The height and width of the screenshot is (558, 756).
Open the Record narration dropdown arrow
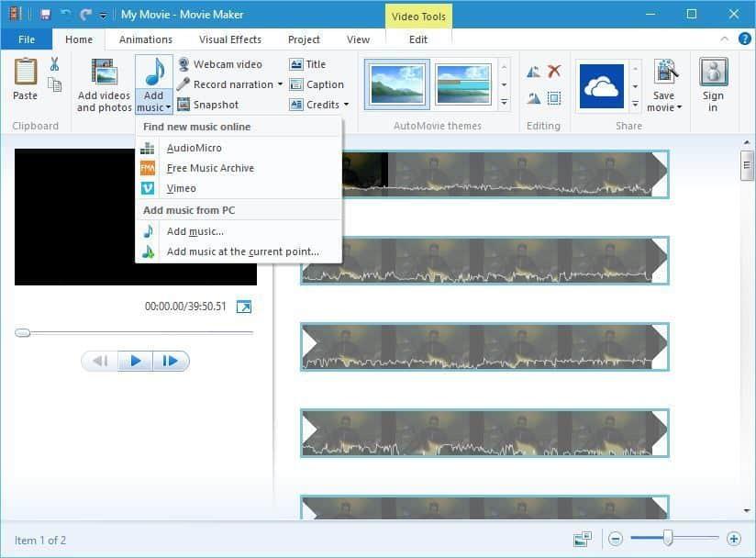(x=280, y=84)
